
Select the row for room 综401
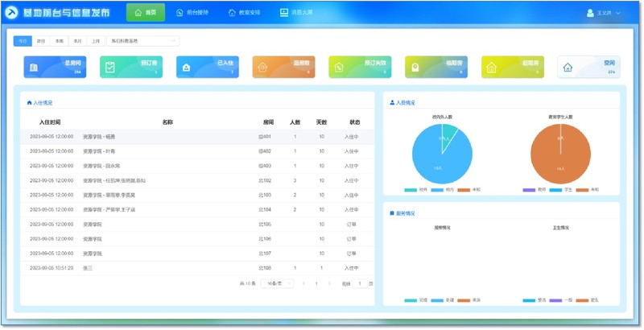pyautogui.click(x=197, y=137)
